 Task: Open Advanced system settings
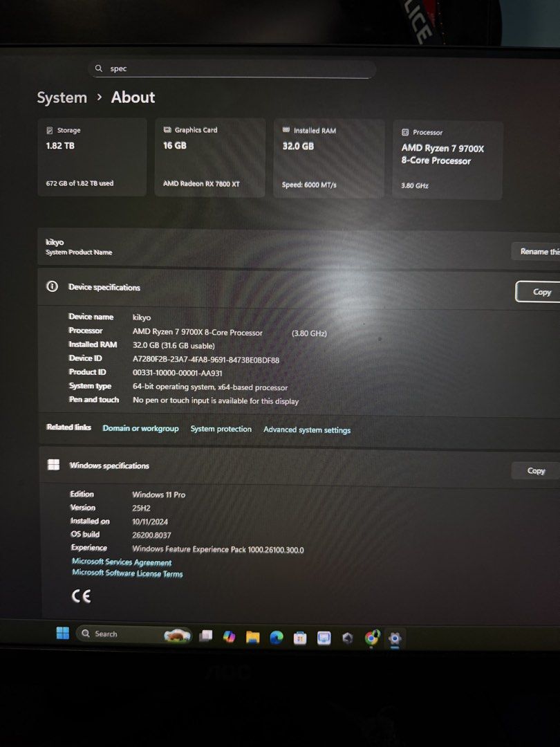tap(307, 429)
